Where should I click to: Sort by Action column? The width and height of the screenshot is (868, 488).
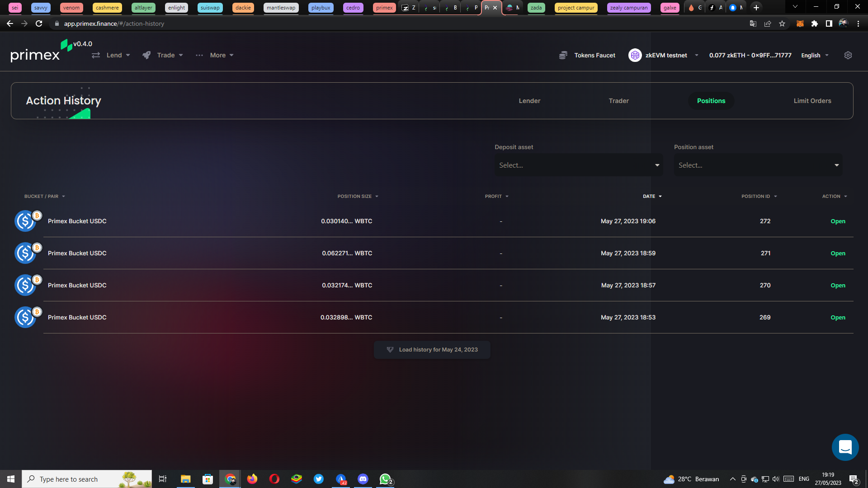tap(835, 197)
